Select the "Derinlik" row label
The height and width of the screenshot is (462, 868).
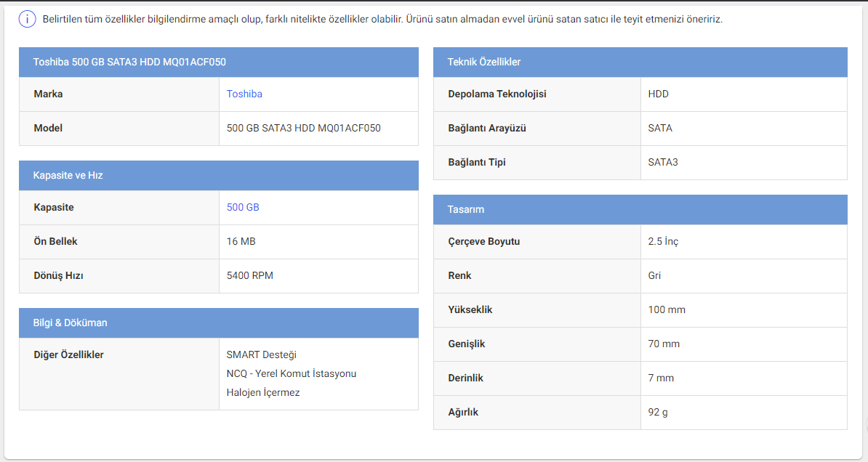tap(465, 378)
